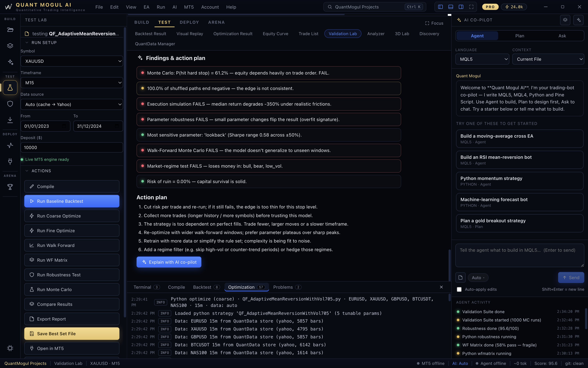Click the Compile action button
This screenshot has height=368, width=588.
tap(72, 186)
